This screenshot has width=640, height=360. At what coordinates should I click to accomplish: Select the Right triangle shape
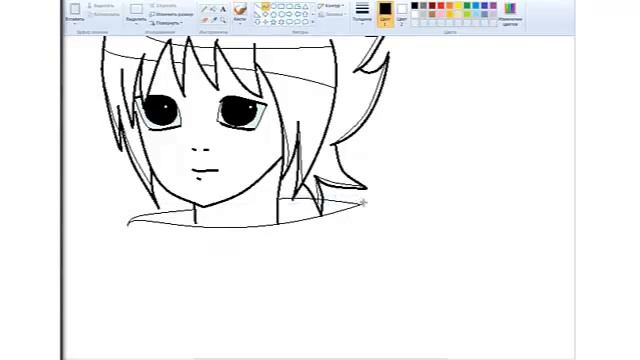click(x=257, y=14)
